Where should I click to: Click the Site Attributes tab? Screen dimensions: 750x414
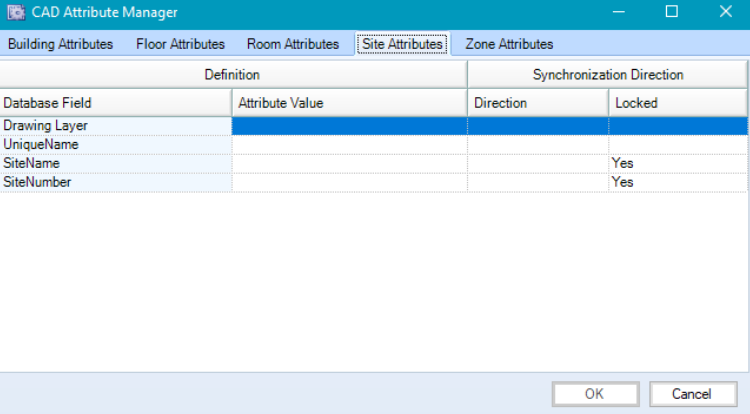[x=402, y=44]
